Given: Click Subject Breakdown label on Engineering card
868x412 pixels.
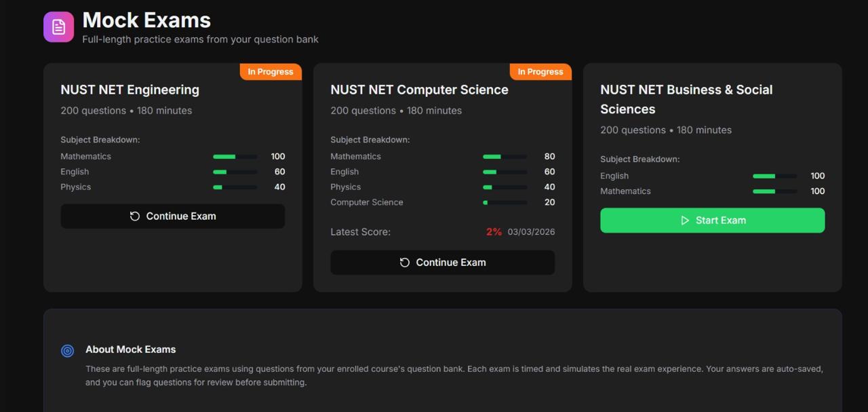Looking at the screenshot, I should point(100,140).
